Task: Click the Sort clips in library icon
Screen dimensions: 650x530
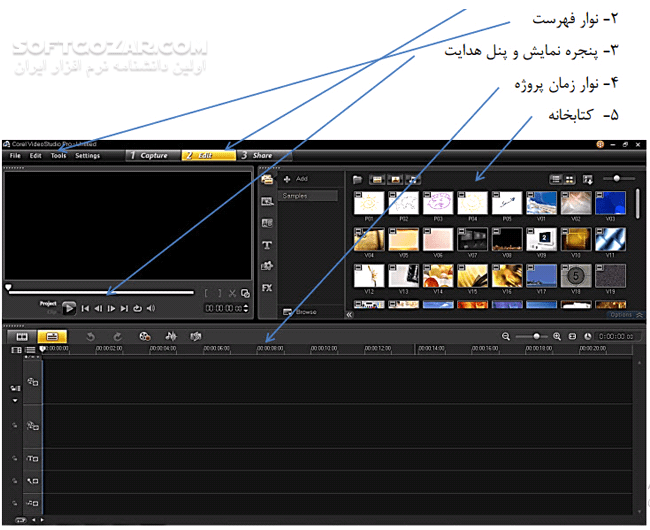Action: [x=587, y=179]
